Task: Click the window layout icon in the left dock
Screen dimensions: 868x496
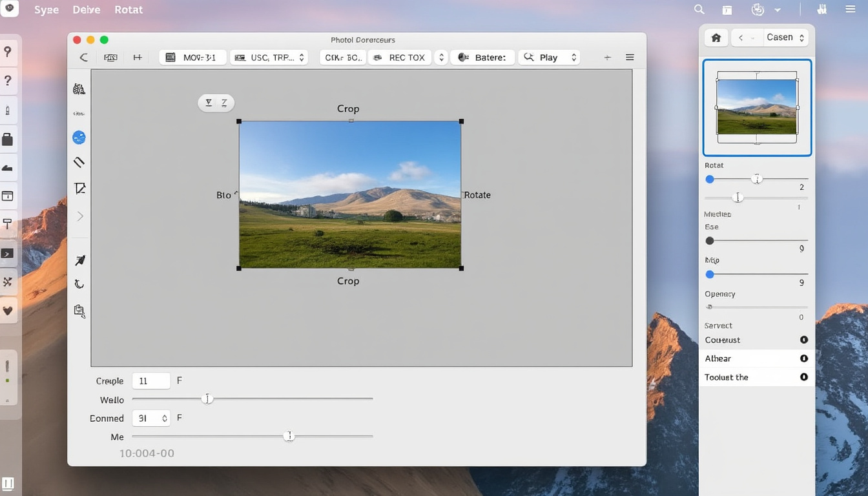Action: click(7, 196)
